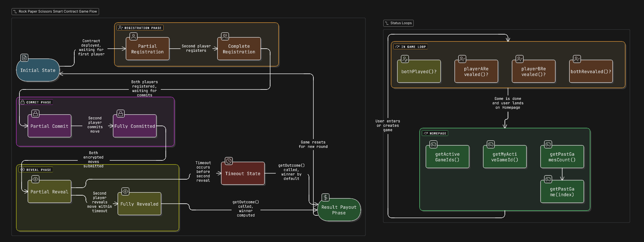Select the Status Loops frame label
644x242 pixels.
398,23
